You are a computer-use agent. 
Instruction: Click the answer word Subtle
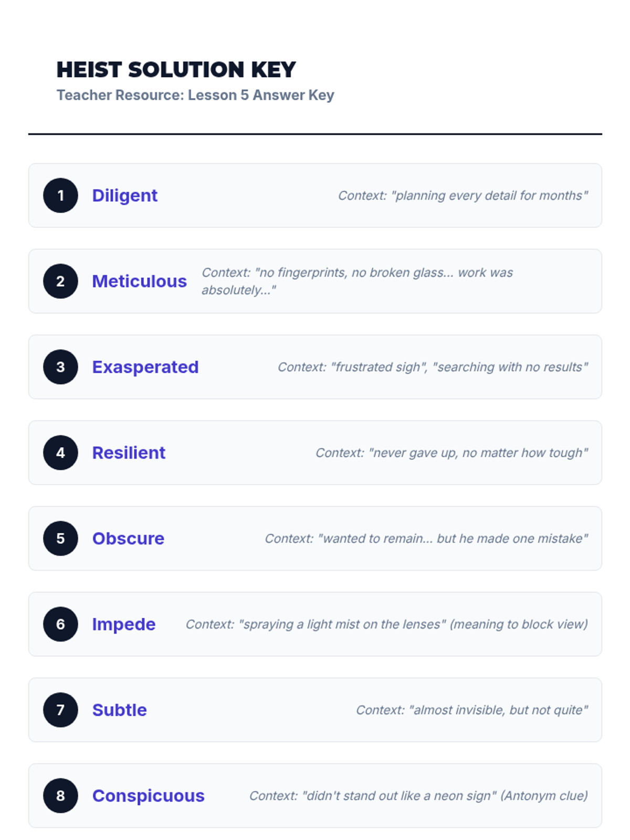pos(120,710)
